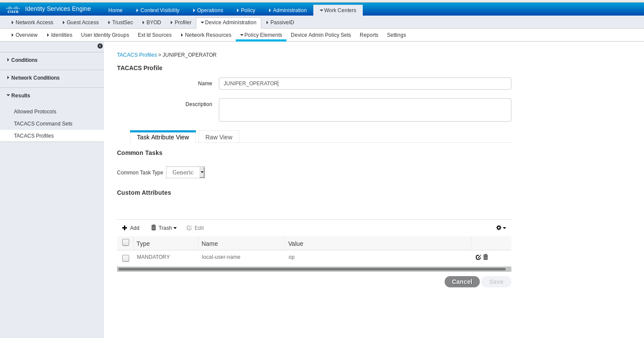Click the 'local-user-name' cell
The height and width of the screenshot is (338, 644).
pos(221,257)
